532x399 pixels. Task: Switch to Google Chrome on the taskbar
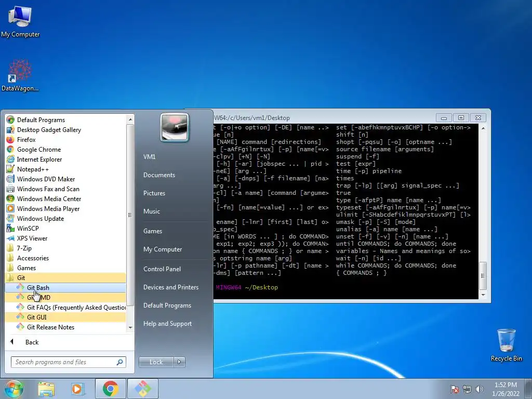pyautogui.click(x=110, y=389)
